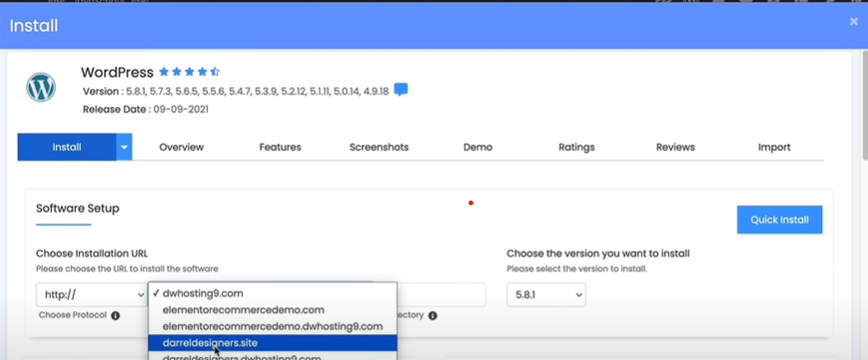Click the WordPress star rating icons
868x360 pixels.
(x=189, y=72)
